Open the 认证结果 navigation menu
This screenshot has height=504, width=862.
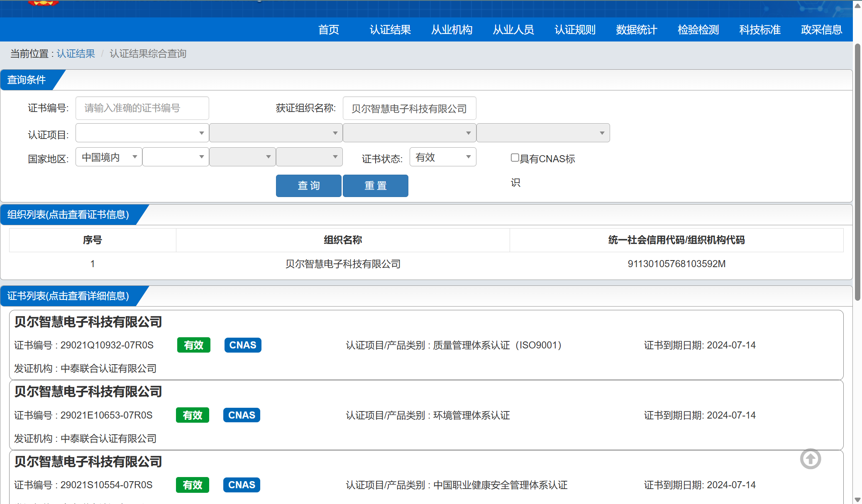pyautogui.click(x=390, y=29)
